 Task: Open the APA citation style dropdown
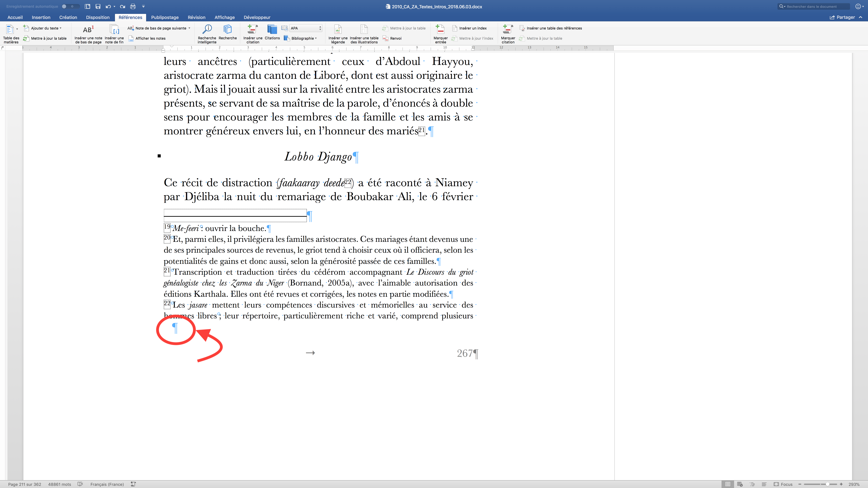pos(306,28)
